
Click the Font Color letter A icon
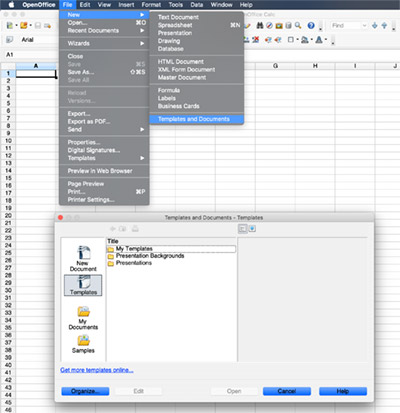pos(319,40)
